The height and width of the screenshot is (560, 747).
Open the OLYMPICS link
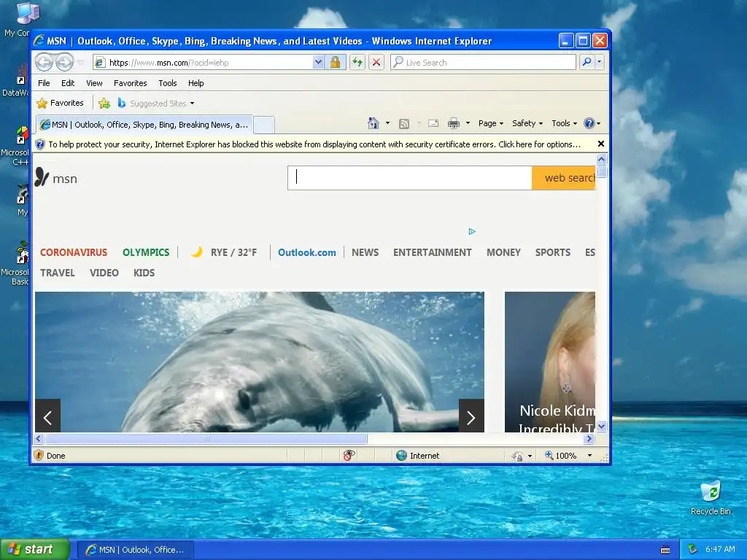[x=146, y=252]
